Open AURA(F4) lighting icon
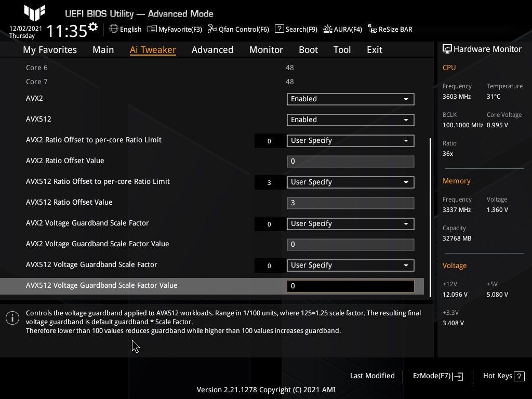 pos(327,29)
